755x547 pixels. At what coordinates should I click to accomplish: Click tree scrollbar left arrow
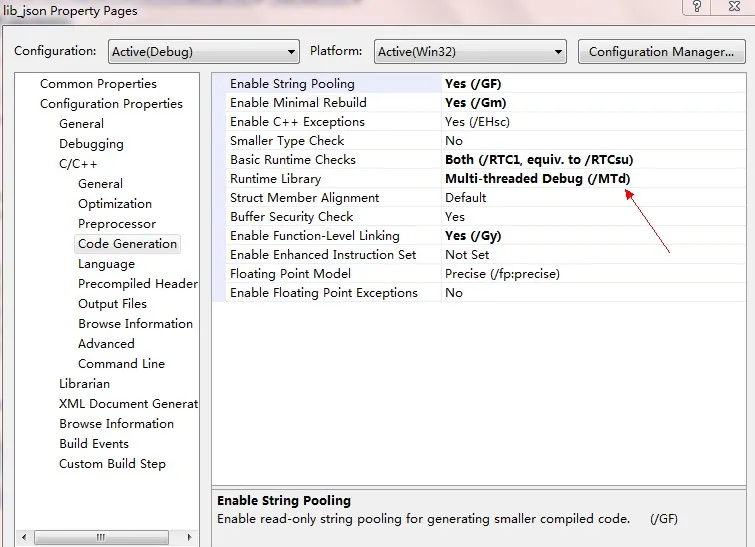[x=24, y=537]
